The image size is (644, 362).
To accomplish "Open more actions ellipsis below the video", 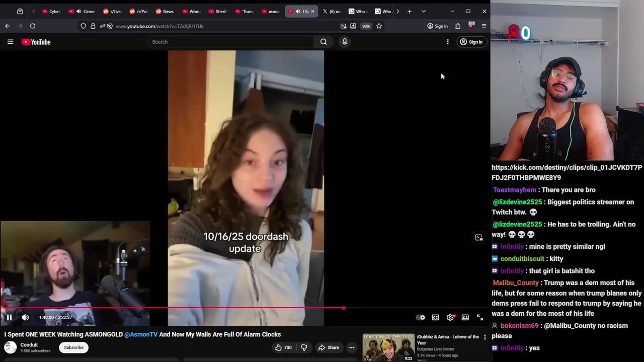I will click(352, 347).
